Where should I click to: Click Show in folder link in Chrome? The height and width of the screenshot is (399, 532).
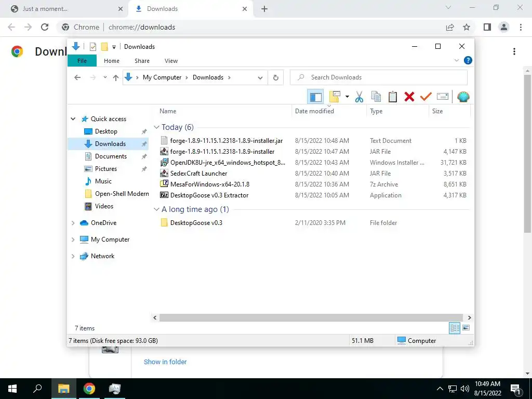[165, 362]
